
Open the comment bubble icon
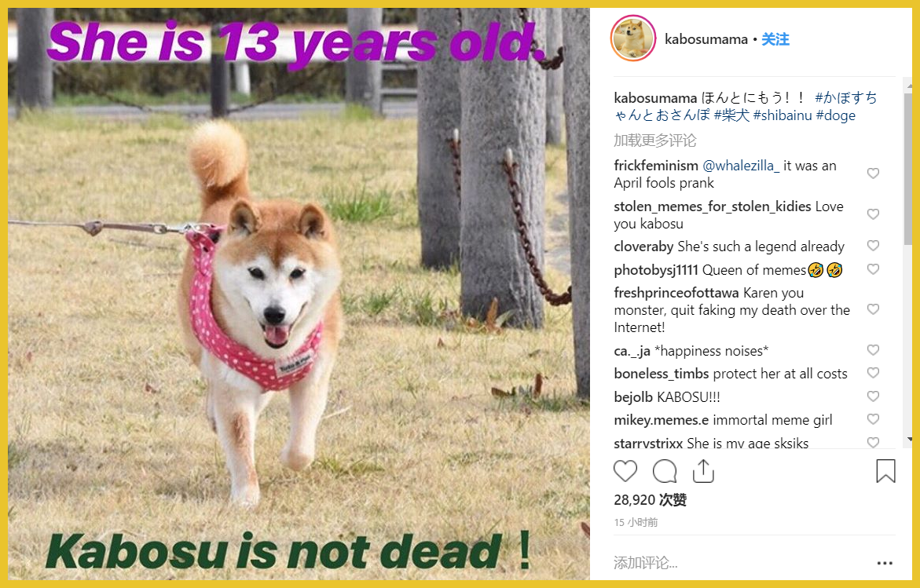665,471
